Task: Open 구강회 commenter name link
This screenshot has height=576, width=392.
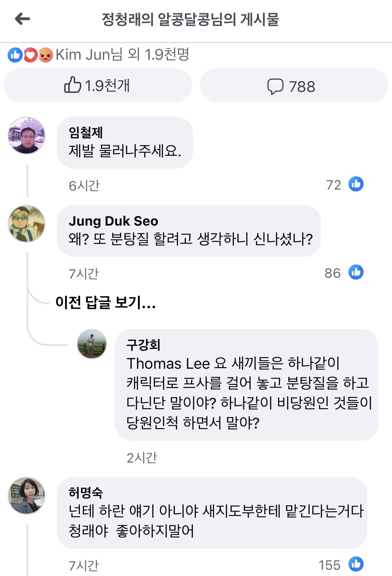Action: pos(143,345)
